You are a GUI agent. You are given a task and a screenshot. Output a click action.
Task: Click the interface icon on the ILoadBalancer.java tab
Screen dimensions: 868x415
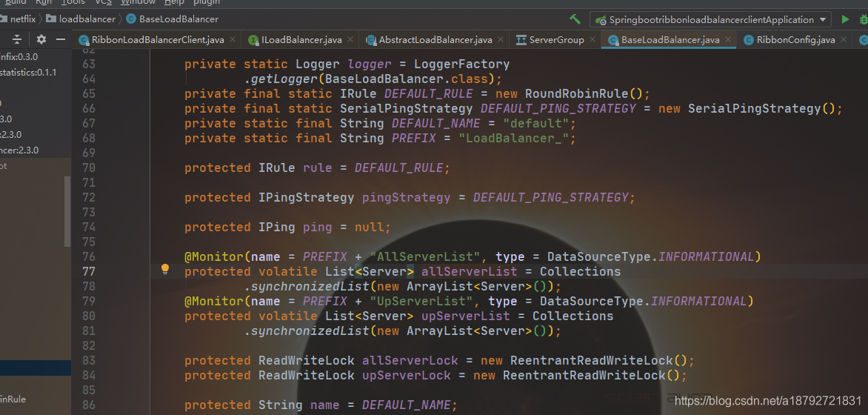click(x=253, y=40)
